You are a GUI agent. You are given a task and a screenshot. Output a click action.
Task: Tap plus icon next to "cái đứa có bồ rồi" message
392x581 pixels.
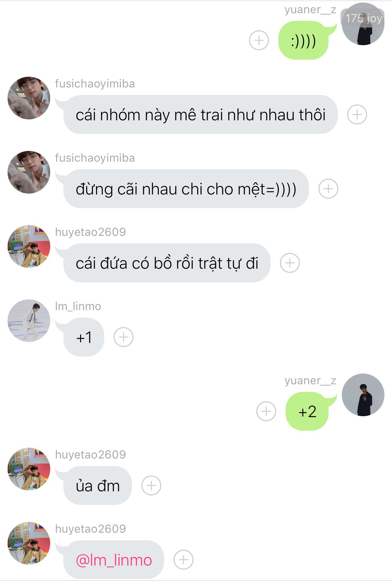click(x=290, y=263)
